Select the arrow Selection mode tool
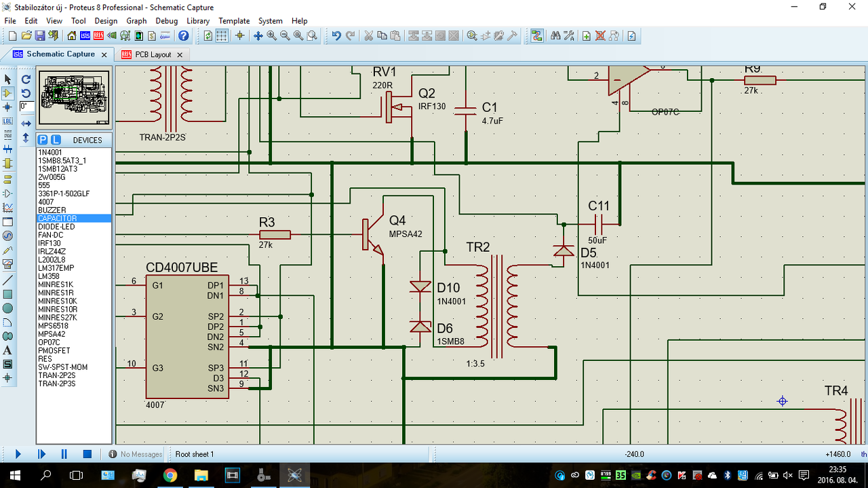The image size is (868, 488). [7, 79]
